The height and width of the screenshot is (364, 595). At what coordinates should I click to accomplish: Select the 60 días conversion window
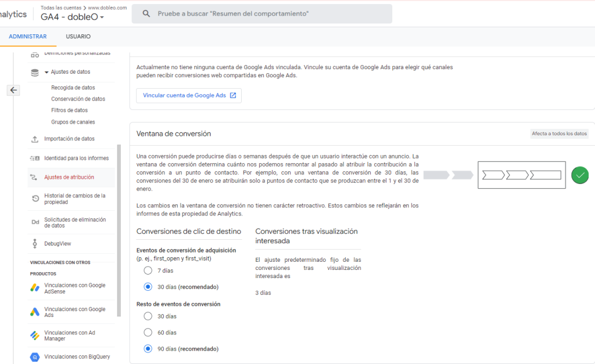click(x=148, y=333)
